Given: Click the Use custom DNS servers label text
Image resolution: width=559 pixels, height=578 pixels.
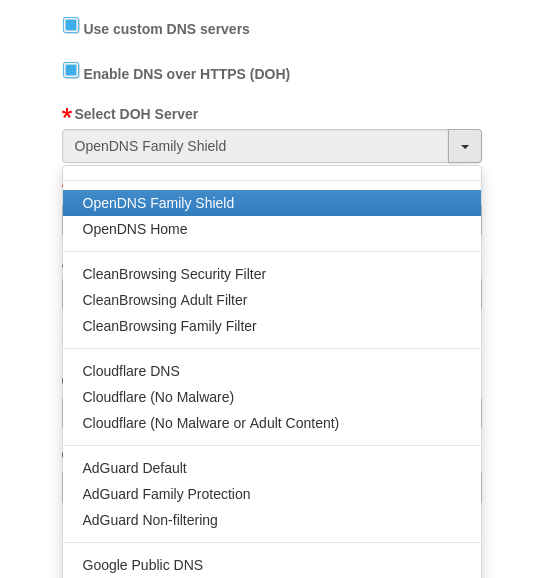Looking at the screenshot, I should (166, 29).
